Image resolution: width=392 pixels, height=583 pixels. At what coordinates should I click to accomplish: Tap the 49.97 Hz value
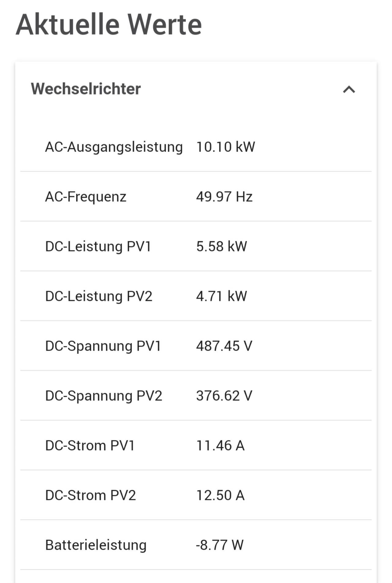(224, 196)
